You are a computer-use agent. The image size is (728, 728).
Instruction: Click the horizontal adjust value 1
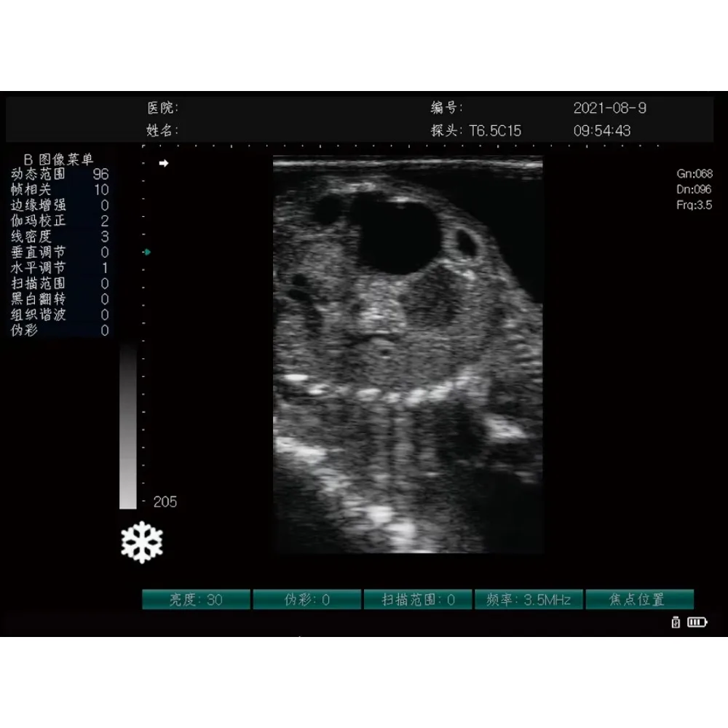coord(105,268)
